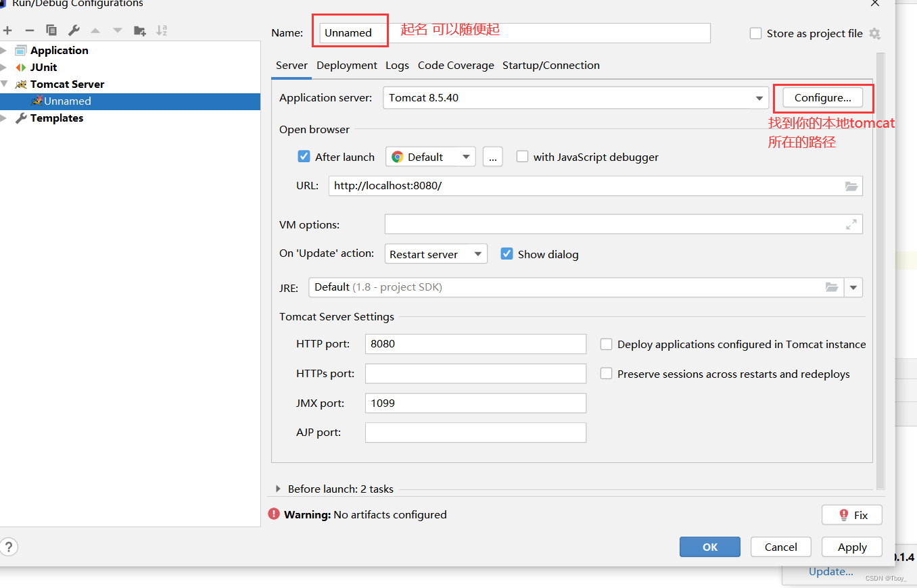Expand the Templates node
917x588 pixels.
click(x=4, y=118)
